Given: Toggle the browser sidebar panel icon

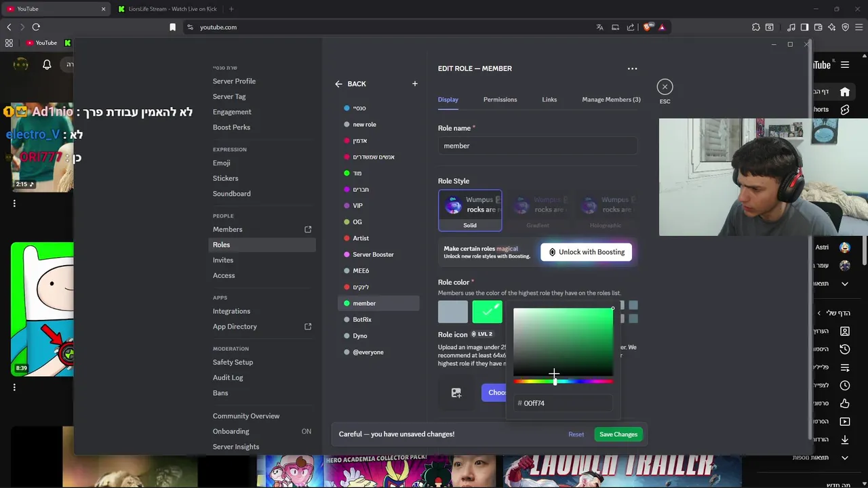Looking at the screenshot, I should coord(804,27).
